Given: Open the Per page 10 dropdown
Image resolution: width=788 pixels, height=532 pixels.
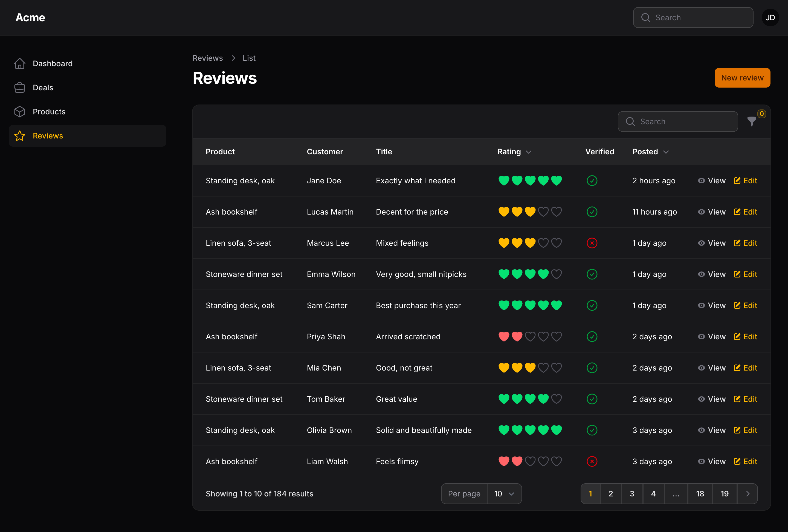Looking at the screenshot, I should [x=504, y=494].
